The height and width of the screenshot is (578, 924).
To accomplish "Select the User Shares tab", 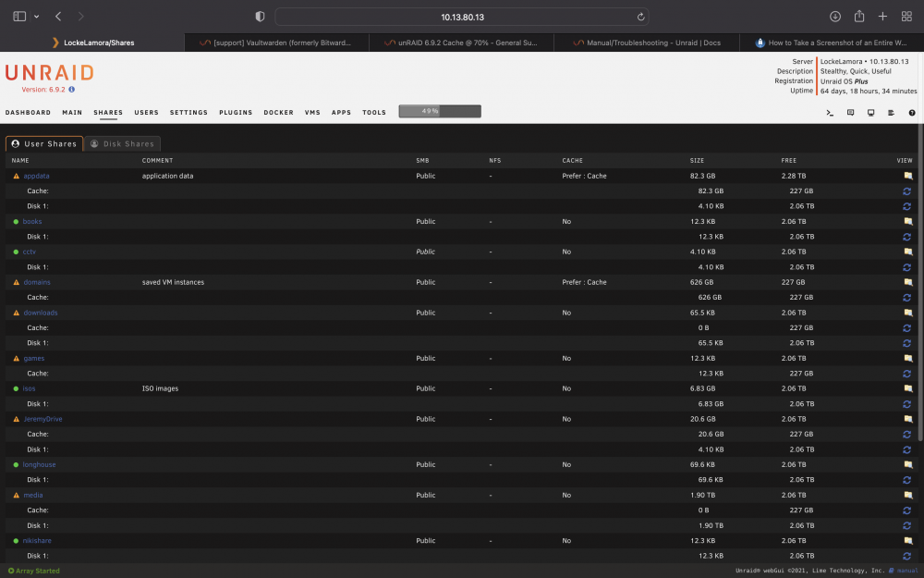I will [x=44, y=143].
